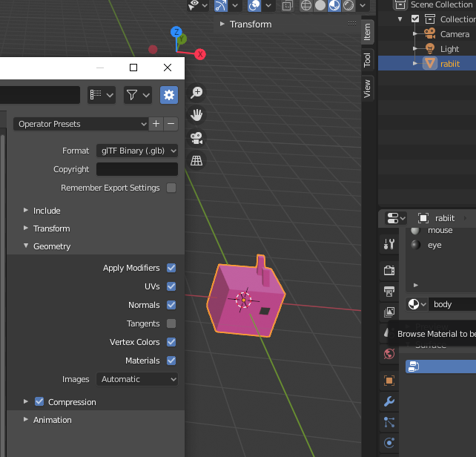Click the green Y axis gizmo
Viewport: 476px width, 457px height.
[182, 39]
